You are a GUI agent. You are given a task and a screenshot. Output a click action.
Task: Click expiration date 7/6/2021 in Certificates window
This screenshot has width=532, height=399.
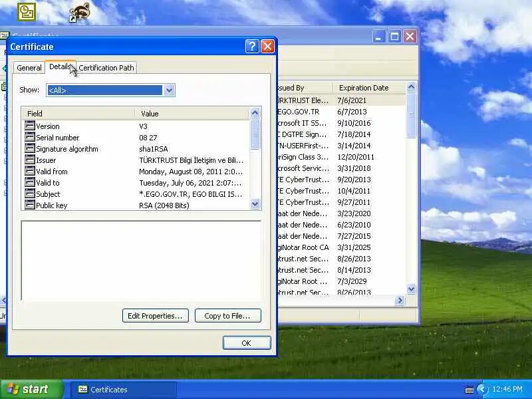(x=352, y=100)
